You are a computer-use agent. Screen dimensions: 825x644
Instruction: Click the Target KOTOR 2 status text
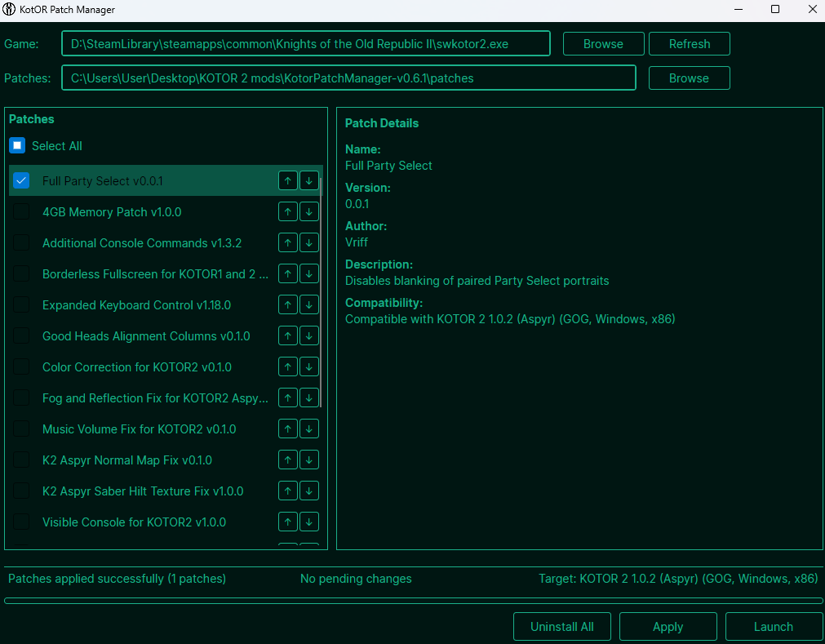[x=678, y=578]
